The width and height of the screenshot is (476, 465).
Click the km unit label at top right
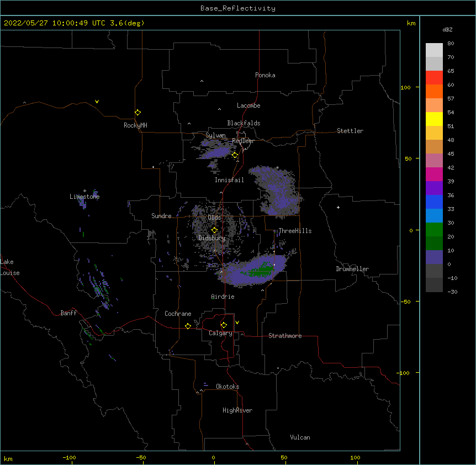pyautogui.click(x=411, y=23)
